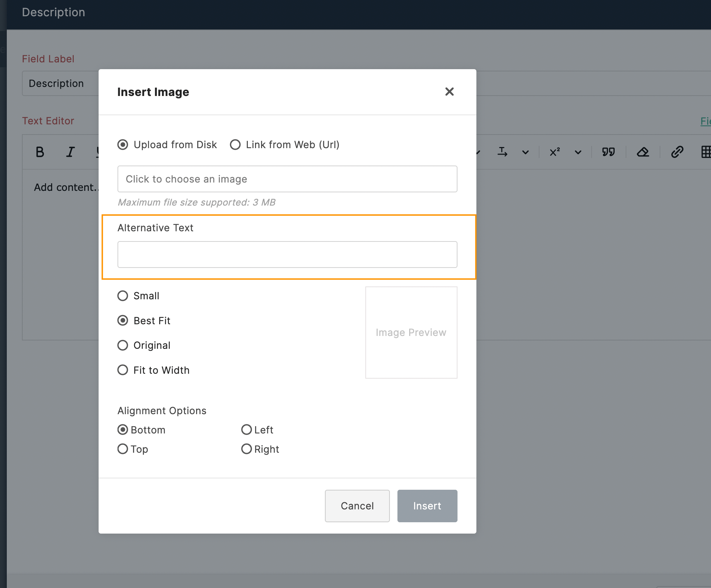Viewport: 711px width, 588px height.
Task: Click the Insert button
Action: (x=427, y=506)
